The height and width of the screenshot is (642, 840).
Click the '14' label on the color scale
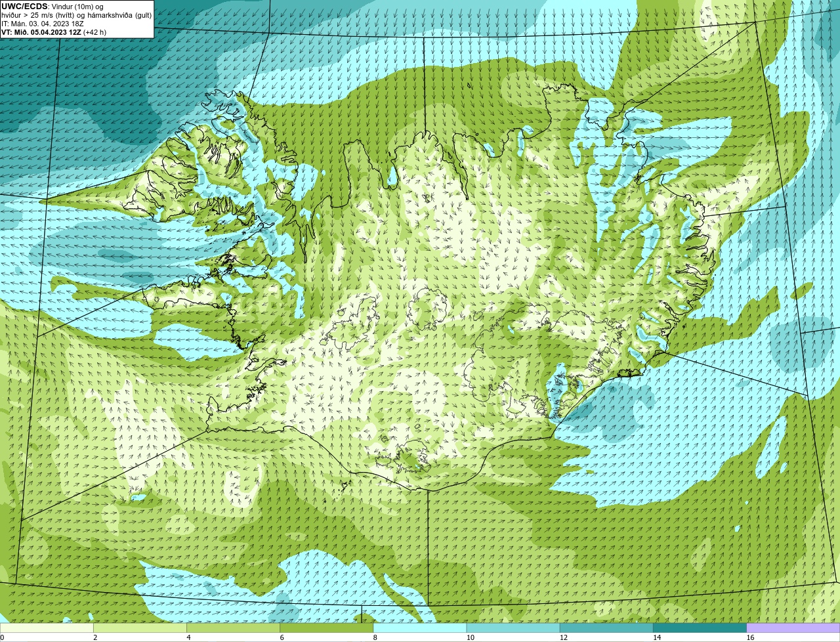[657, 637]
